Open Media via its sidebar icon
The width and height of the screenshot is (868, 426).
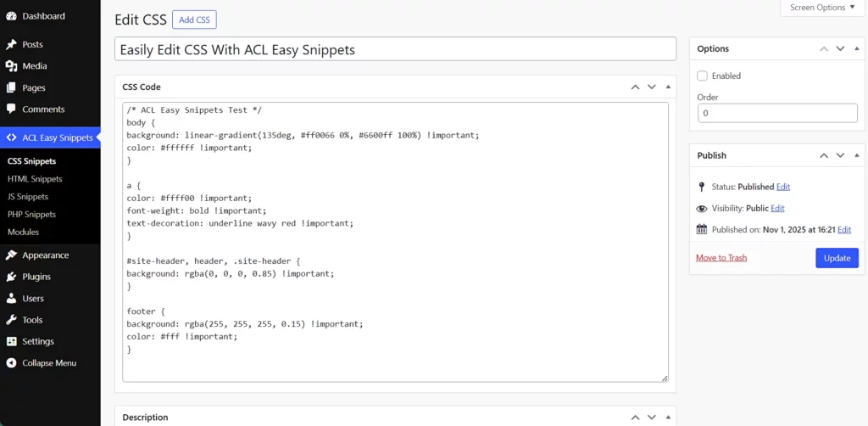point(11,66)
